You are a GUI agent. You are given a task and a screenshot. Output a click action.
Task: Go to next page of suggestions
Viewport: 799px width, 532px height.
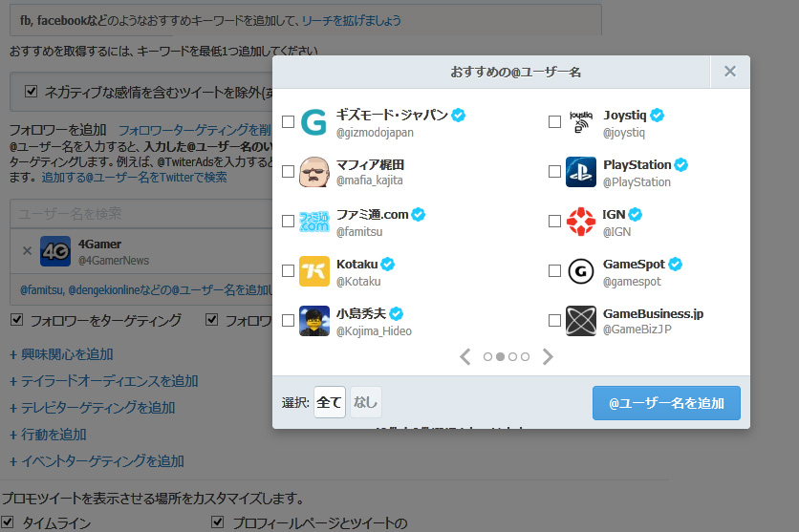548,357
